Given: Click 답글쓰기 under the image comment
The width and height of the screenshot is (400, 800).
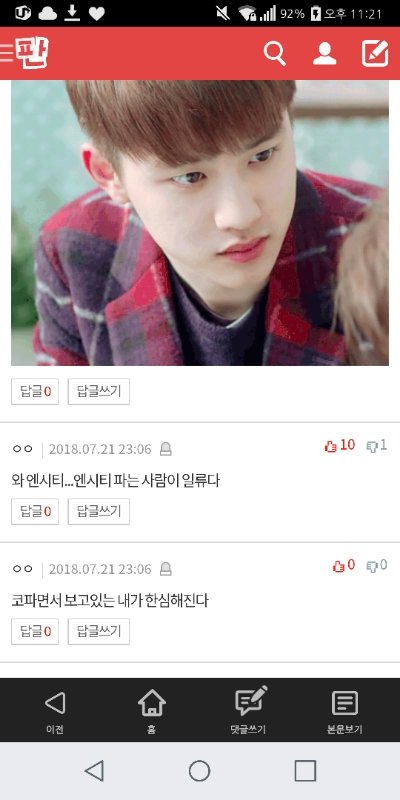Looking at the screenshot, I should (x=98, y=391).
